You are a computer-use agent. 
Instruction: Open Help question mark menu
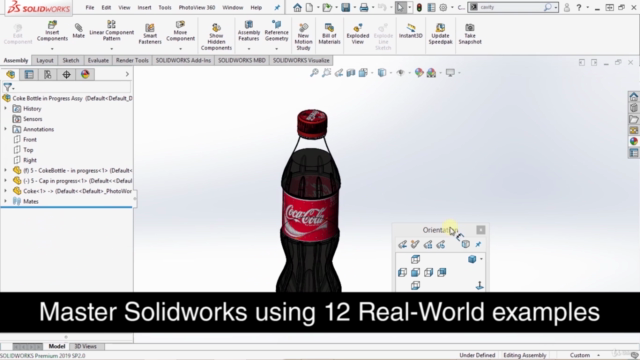(x=579, y=7)
